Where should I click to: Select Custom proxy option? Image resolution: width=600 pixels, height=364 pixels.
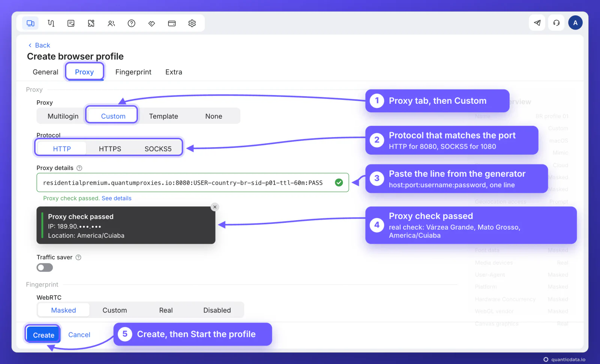click(x=113, y=116)
